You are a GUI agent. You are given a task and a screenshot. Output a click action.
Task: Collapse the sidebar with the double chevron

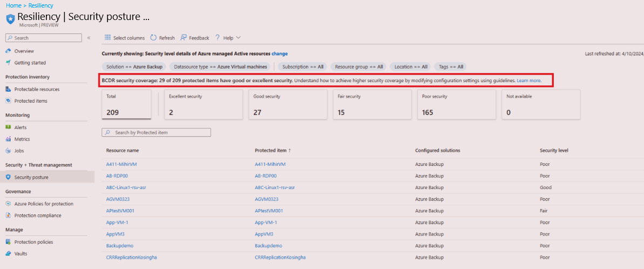tap(89, 38)
